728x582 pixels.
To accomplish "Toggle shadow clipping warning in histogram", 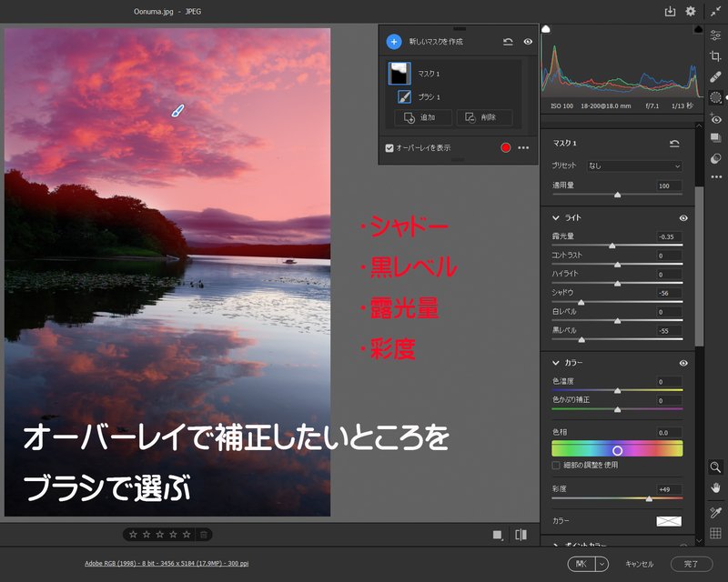I will (546, 29).
